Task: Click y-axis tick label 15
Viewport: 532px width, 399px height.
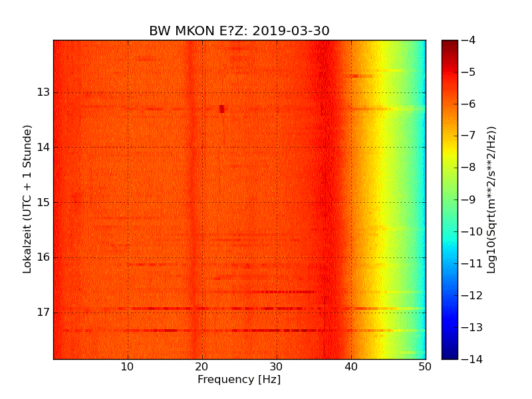Action: pyautogui.click(x=43, y=202)
